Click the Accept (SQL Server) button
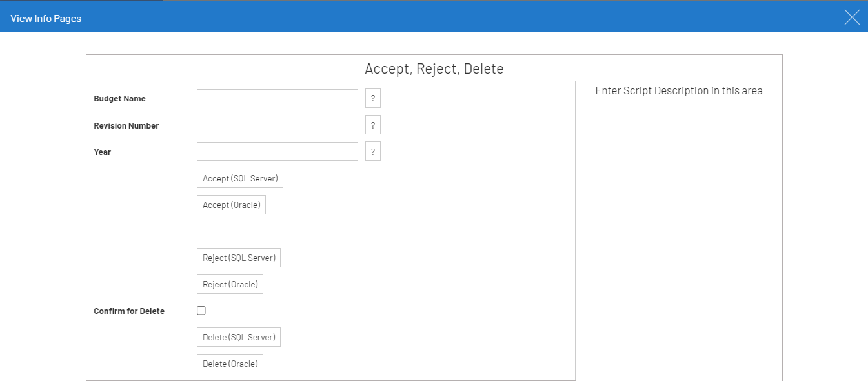868x383 pixels. [x=240, y=179]
